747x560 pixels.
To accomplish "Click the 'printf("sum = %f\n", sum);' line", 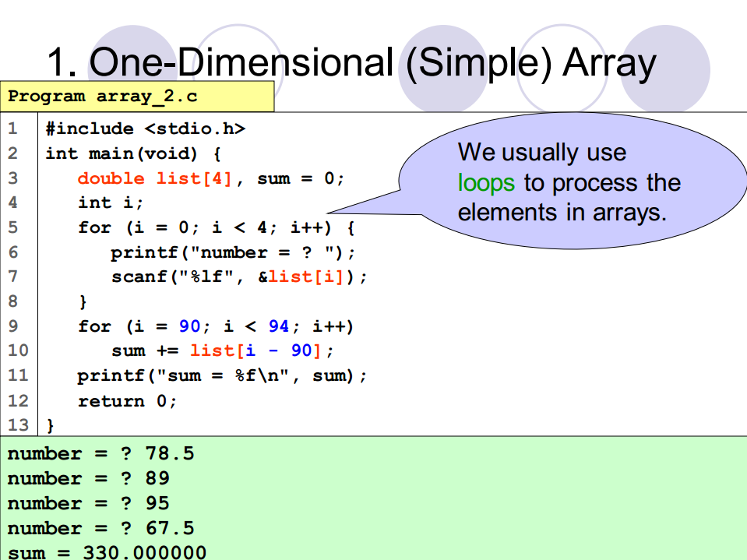I will (x=222, y=375).
